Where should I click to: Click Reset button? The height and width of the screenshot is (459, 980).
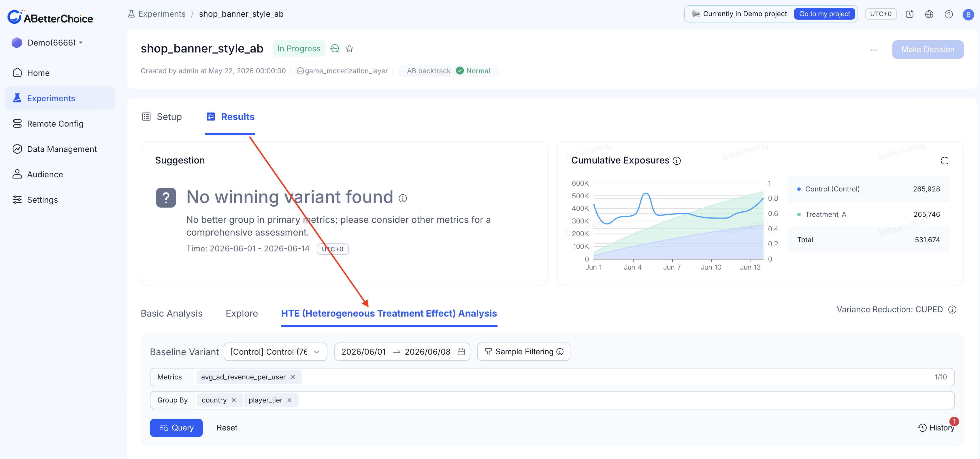click(227, 428)
